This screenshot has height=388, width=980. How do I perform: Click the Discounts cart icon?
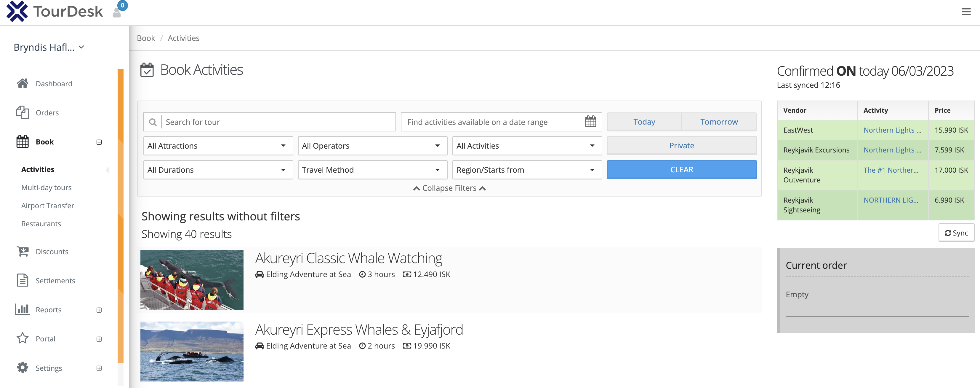23,251
